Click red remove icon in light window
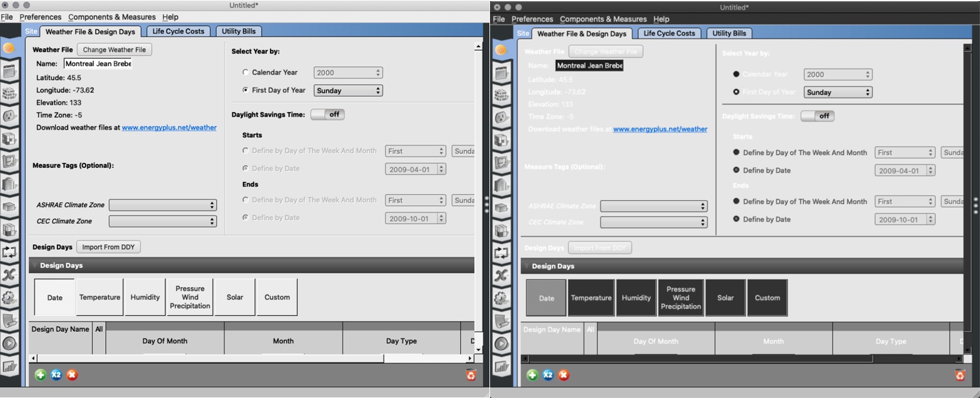The width and height of the screenshot is (980, 398). [x=72, y=375]
